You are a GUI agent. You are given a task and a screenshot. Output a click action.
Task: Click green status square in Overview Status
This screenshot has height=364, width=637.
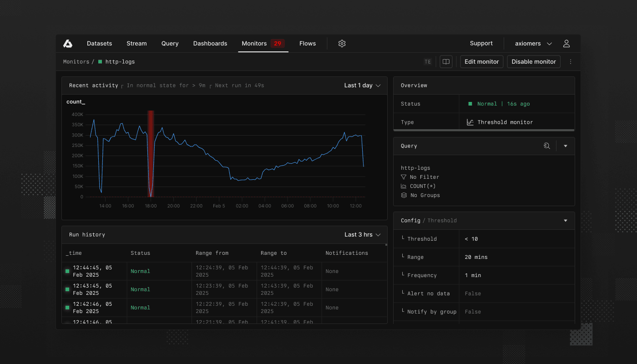coord(470,104)
